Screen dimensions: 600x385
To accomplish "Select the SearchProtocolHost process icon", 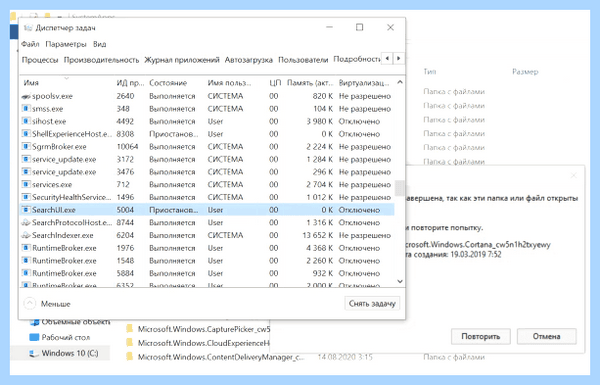I will [x=26, y=222].
